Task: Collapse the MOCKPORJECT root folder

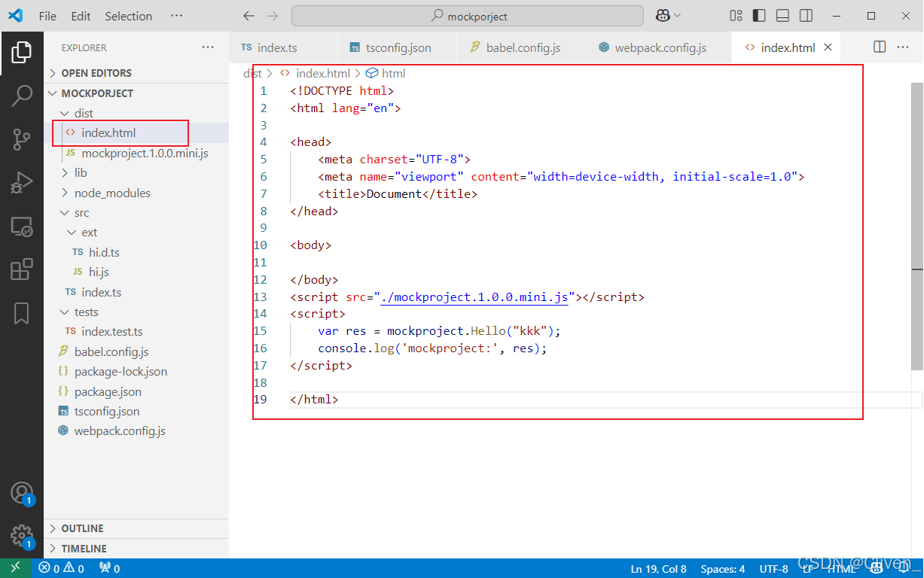Action: (x=96, y=93)
